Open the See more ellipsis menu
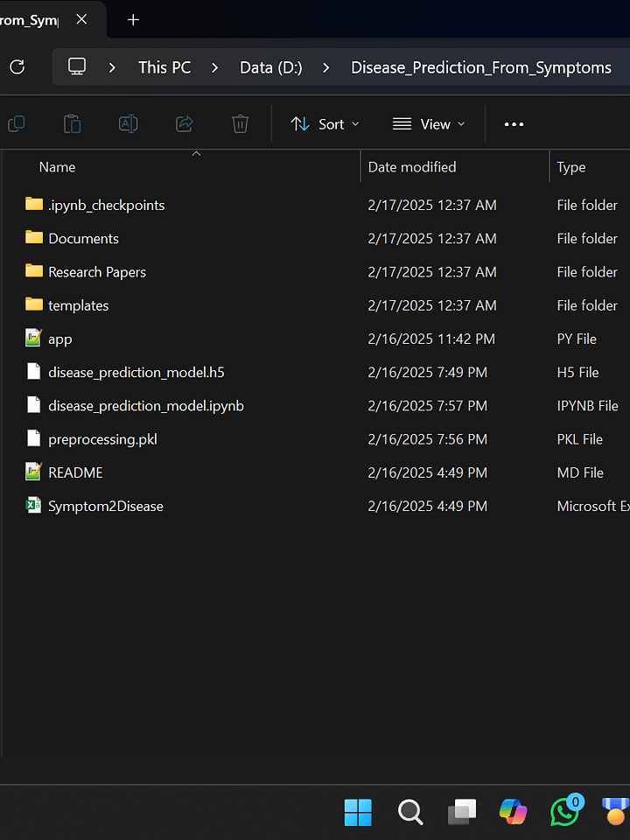The width and height of the screenshot is (630, 840). click(x=514, y=124)
